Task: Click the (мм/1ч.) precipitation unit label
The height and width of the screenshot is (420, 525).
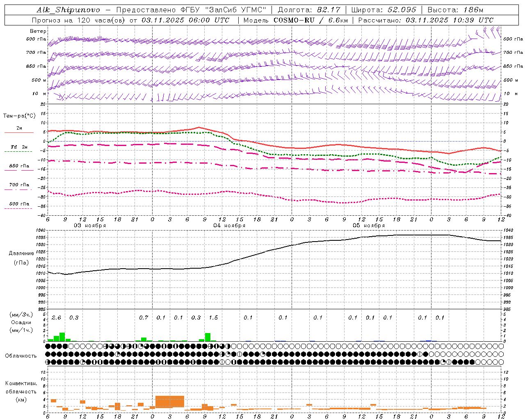Action: click(21, 330)
